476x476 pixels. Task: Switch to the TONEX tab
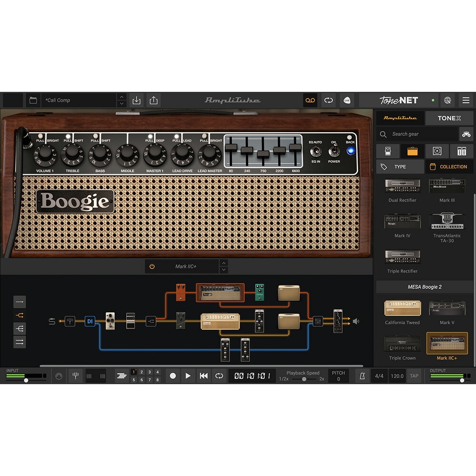pyautogui.click(x=449, y=118)
